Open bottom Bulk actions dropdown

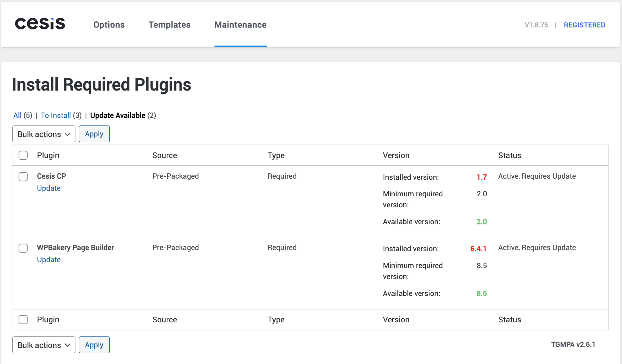point(44,345)
